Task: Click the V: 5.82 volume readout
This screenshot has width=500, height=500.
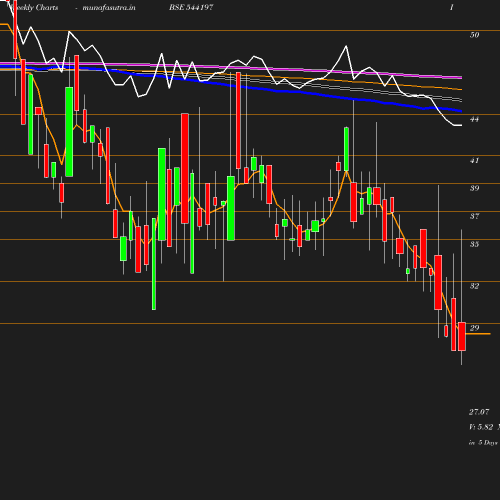Action: pos(481,427)
